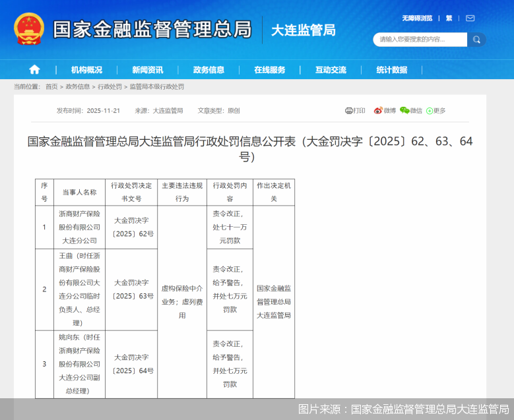Click the 大金罚决字〔2025〕64号 cell

pos(131,365)
